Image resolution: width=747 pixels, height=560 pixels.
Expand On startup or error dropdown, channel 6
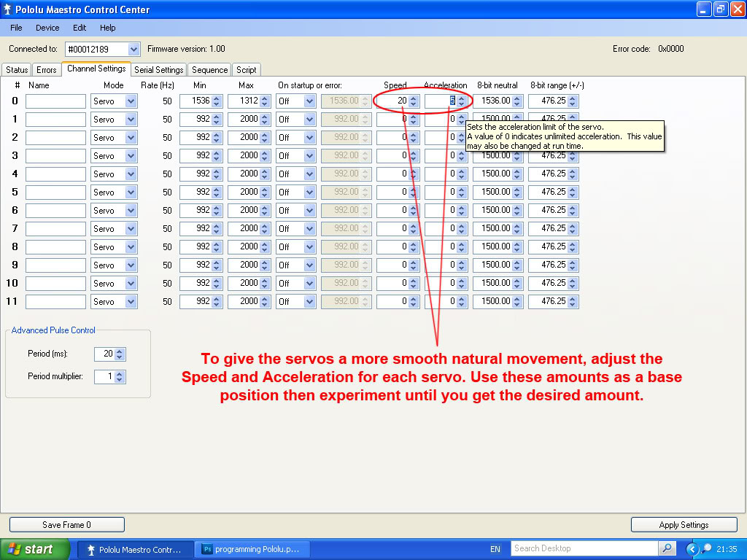pyautogui.click(x=309, y=211)
